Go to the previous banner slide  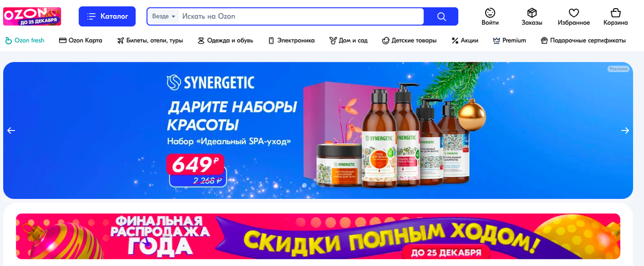tap(11, 131)
